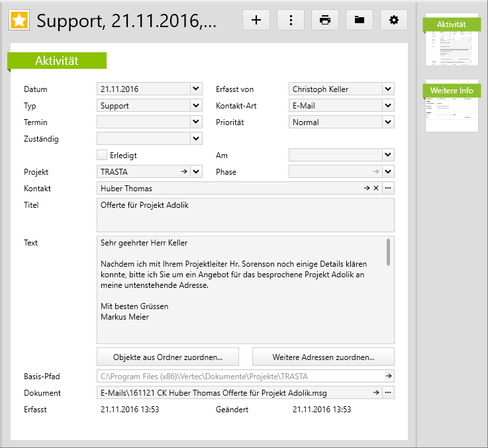488x448 pixels.
Task: Click the printer icon to print
Action: [x=325, y=20]
